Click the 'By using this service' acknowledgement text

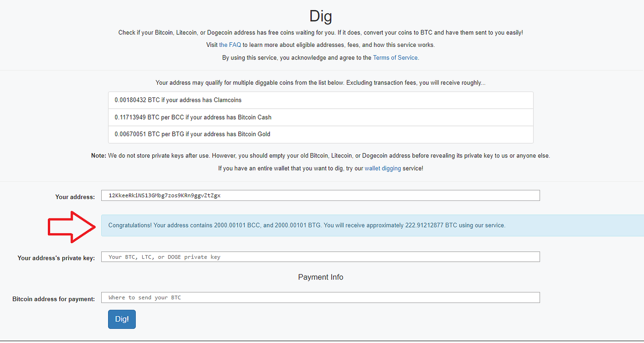pyautogui.click(x=321, y=58)
